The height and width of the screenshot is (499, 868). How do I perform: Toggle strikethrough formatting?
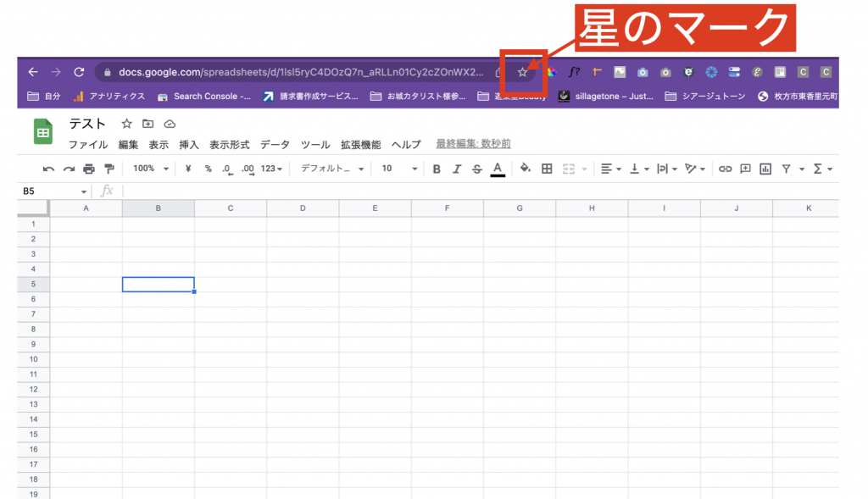[x=476, y=169]
